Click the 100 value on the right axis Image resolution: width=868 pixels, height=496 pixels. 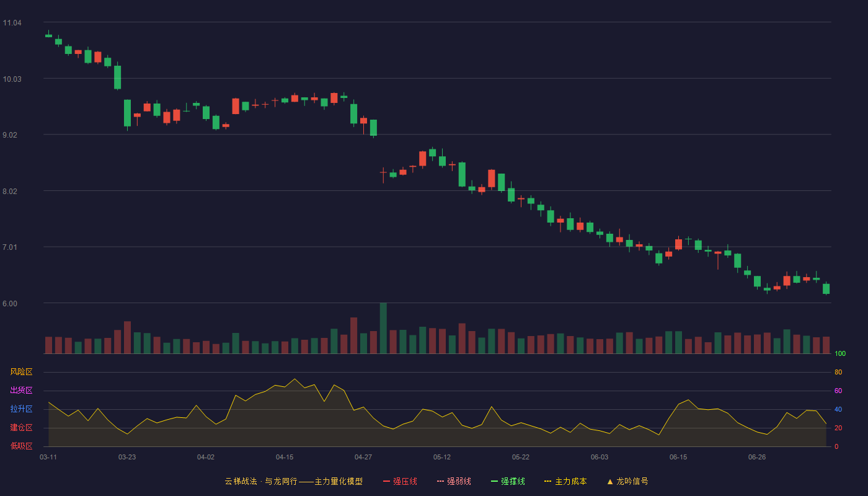click(x=840, y=353)
